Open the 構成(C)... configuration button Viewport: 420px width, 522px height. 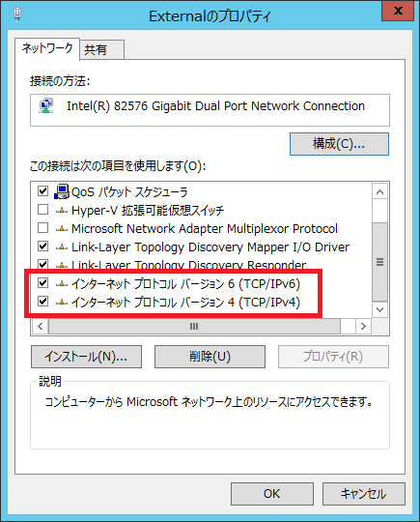click(339, 144)
